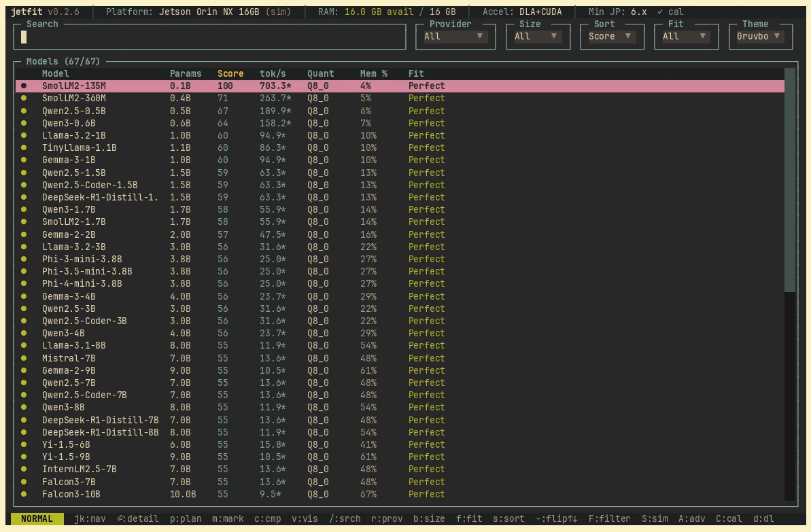The width and height of the screenshot is (811, 532).
Task: Click the c:cmp shortcut hint
Action: point(267,518)
